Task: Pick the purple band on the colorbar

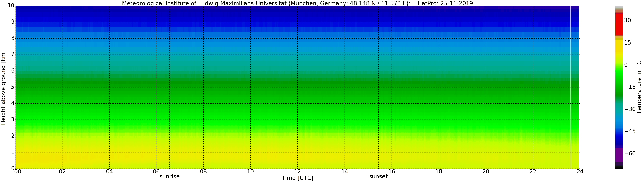Action: pos(619,155)
